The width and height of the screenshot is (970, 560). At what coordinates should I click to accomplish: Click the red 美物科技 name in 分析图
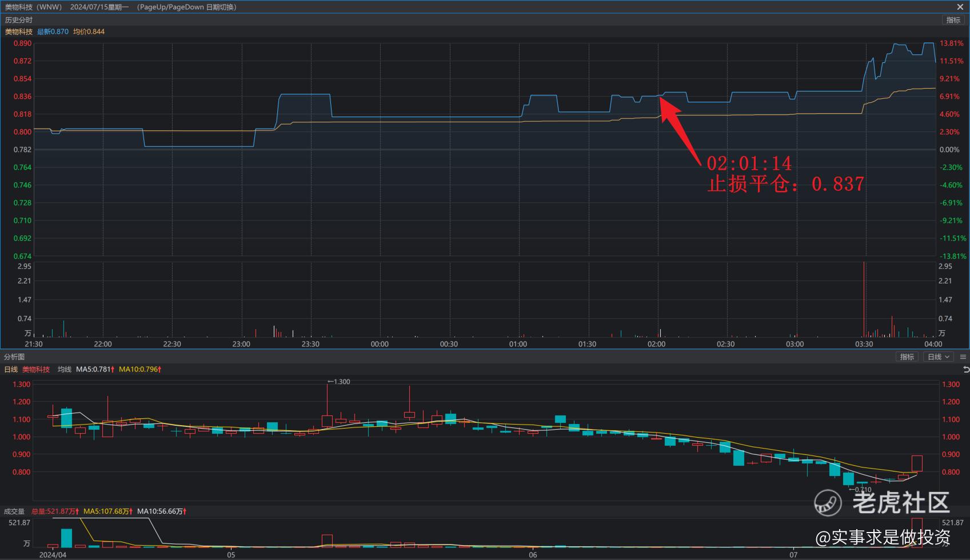tap(36, 369)
